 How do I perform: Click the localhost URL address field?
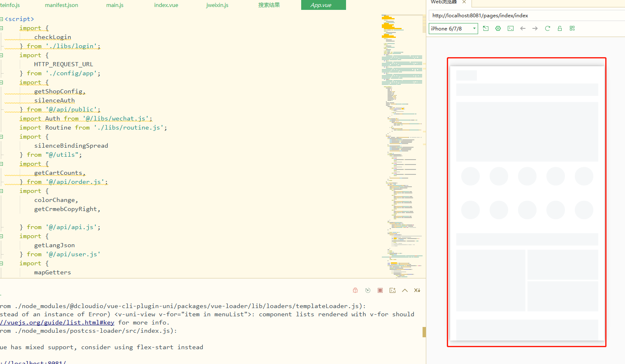527,16
